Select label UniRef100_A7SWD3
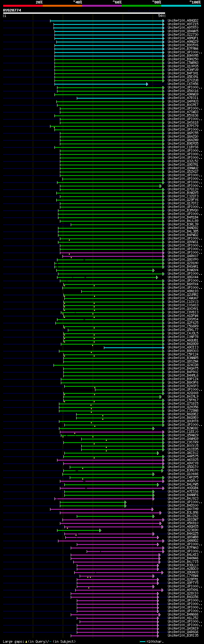 pos(183,112)
